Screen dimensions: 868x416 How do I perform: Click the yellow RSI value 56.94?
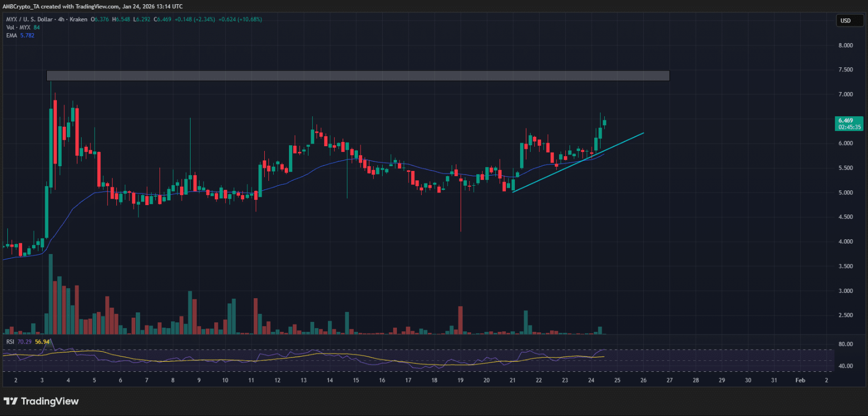[x=42, y=342]
